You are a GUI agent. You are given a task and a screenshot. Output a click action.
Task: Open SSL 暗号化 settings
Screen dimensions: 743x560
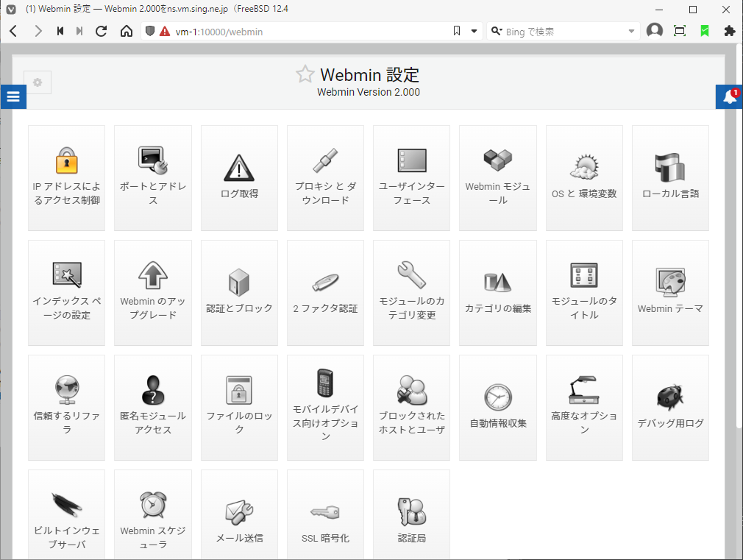[x=326, y=514]
